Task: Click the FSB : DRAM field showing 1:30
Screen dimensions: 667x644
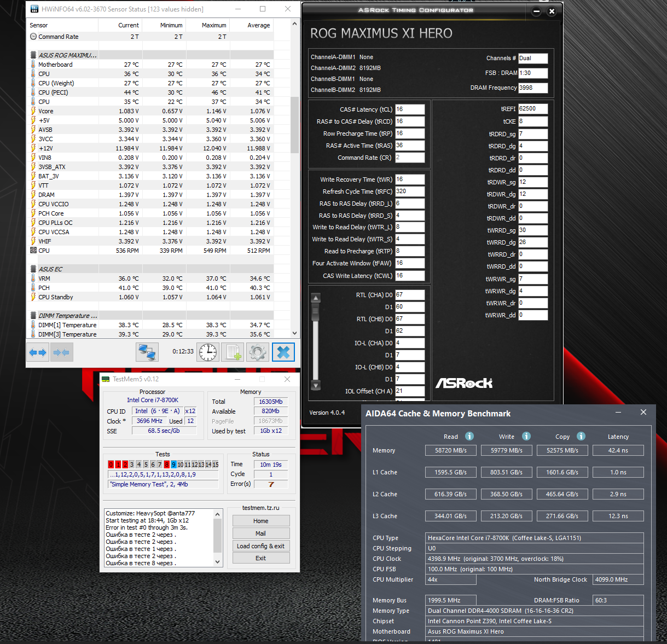Action: (x=533, y=73)
